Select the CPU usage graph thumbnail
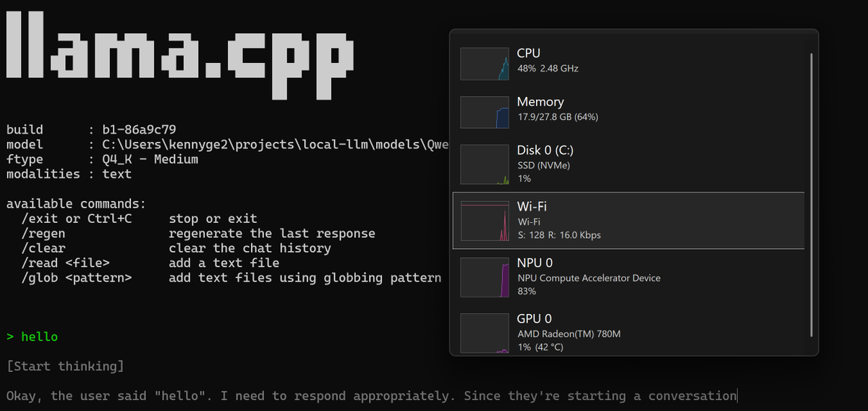 485,64
